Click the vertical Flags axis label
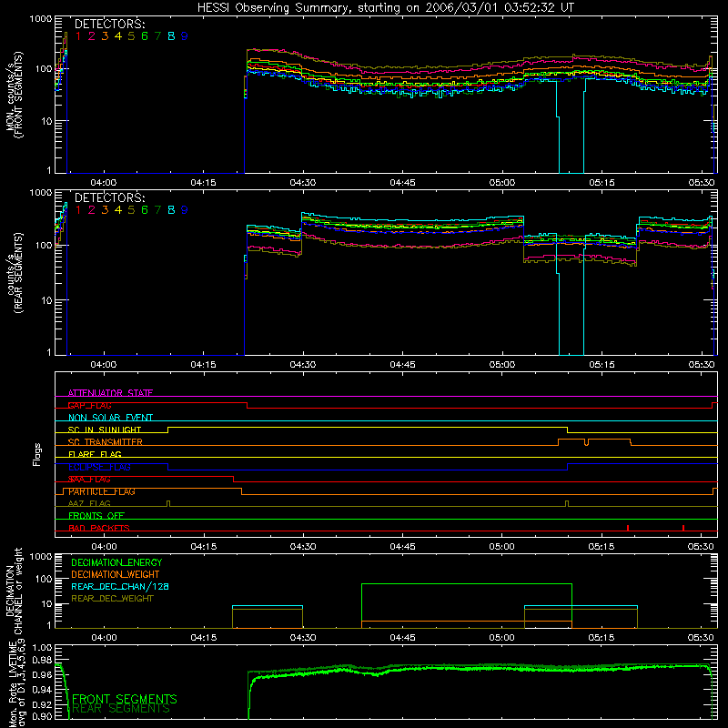 coord(36,455)
